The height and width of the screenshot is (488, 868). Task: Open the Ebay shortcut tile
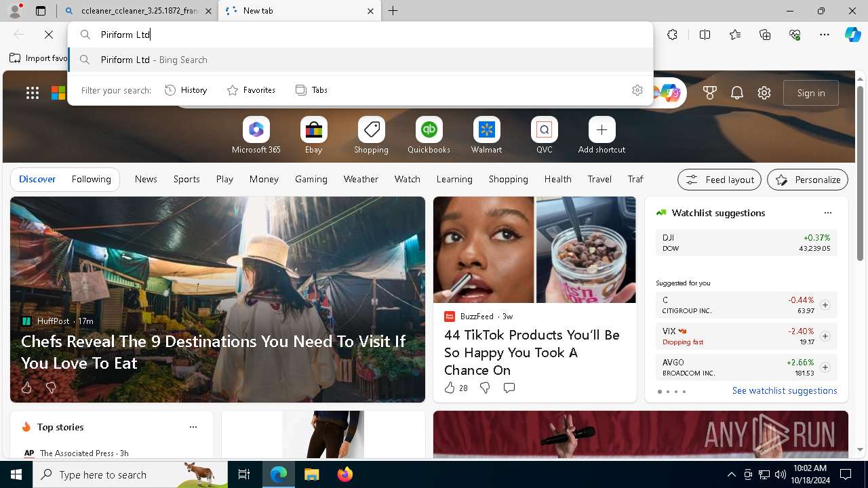click(x=313, y=136)
